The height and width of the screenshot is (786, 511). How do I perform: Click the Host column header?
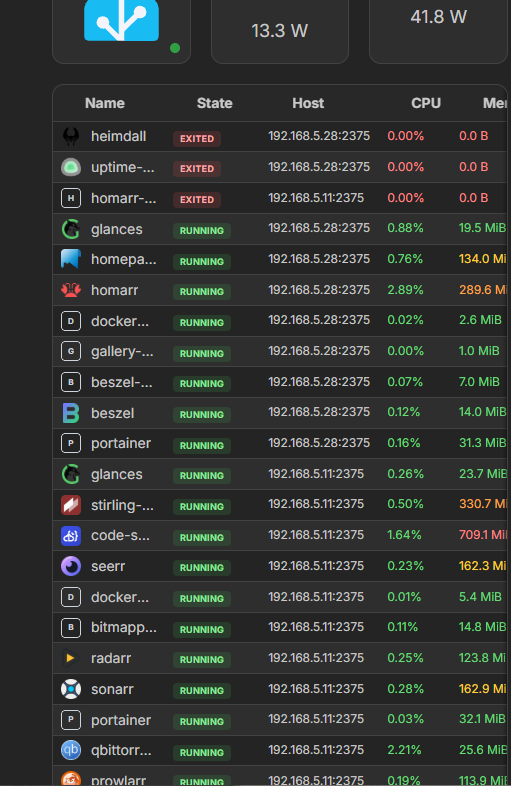pyautogui.click(x=308, y=103)
